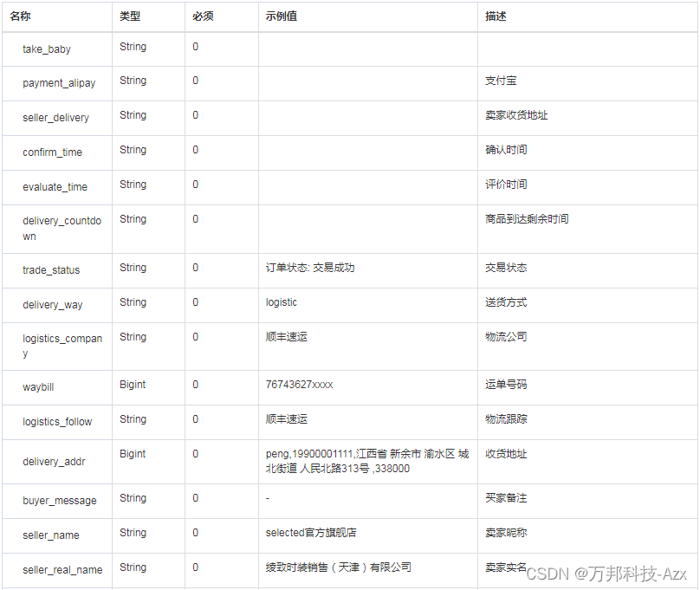The image size is (700, 590).
Task: Click the 0 value in payment_alipay row
Action: (196, 81)
